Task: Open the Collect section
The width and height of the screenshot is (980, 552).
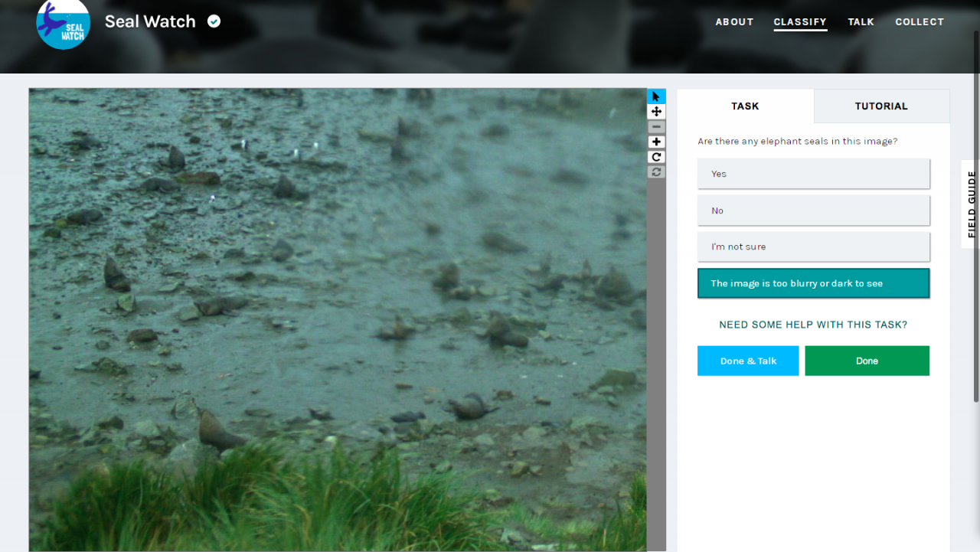Action: (920, 22)
